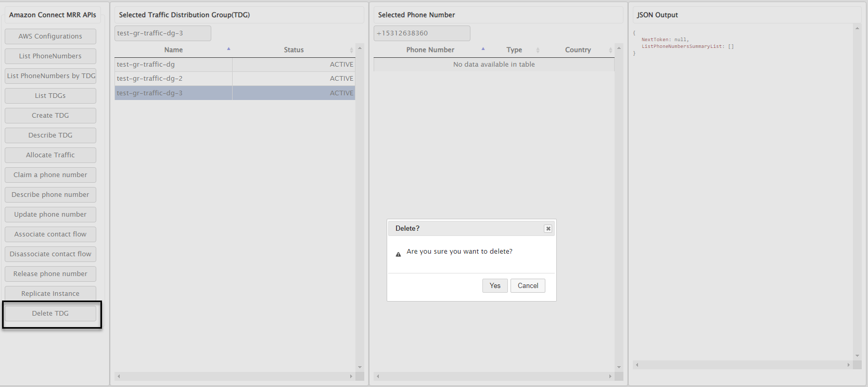Screen dimensions: 868x387
Task: Sort TDG table by Status header
Action: 293,50
